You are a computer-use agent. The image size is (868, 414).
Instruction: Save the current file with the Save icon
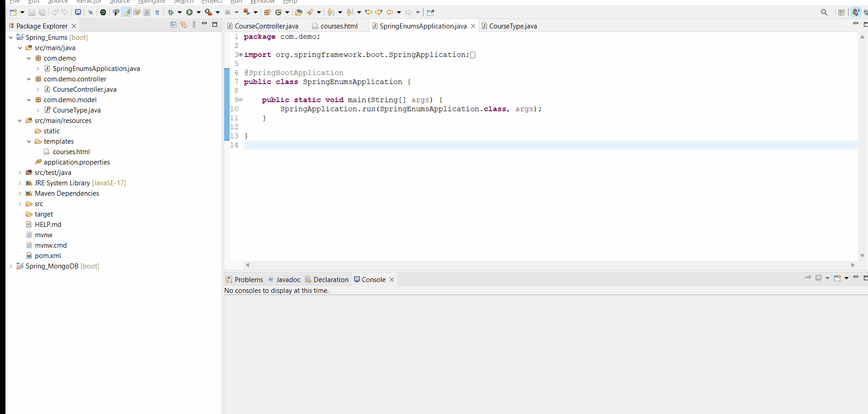coord(32,12)
